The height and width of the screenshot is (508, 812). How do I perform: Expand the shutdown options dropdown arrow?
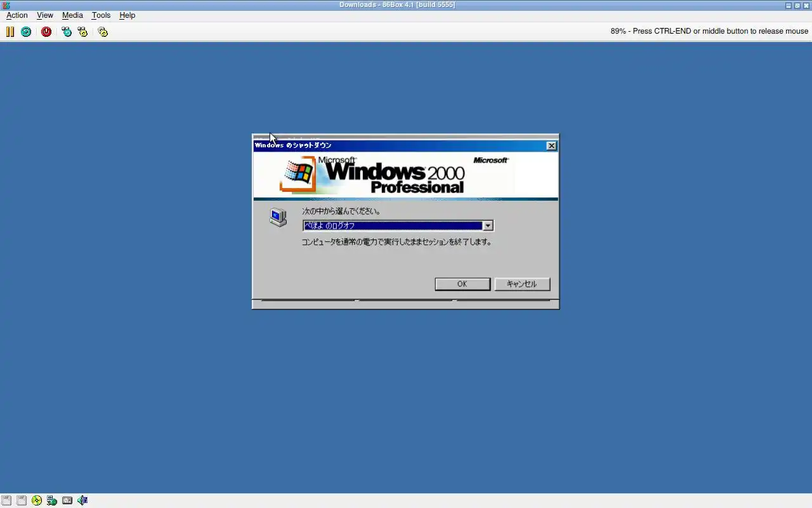tap(488, 225)
